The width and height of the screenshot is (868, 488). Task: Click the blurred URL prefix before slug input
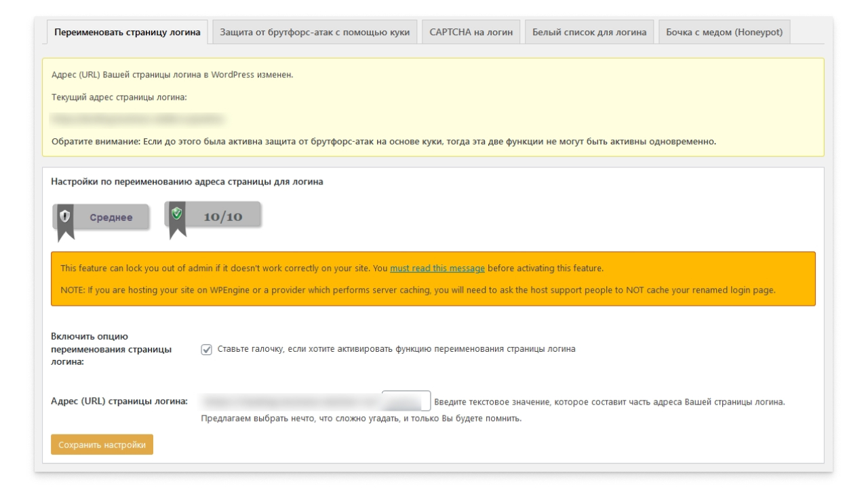(292, 401)
